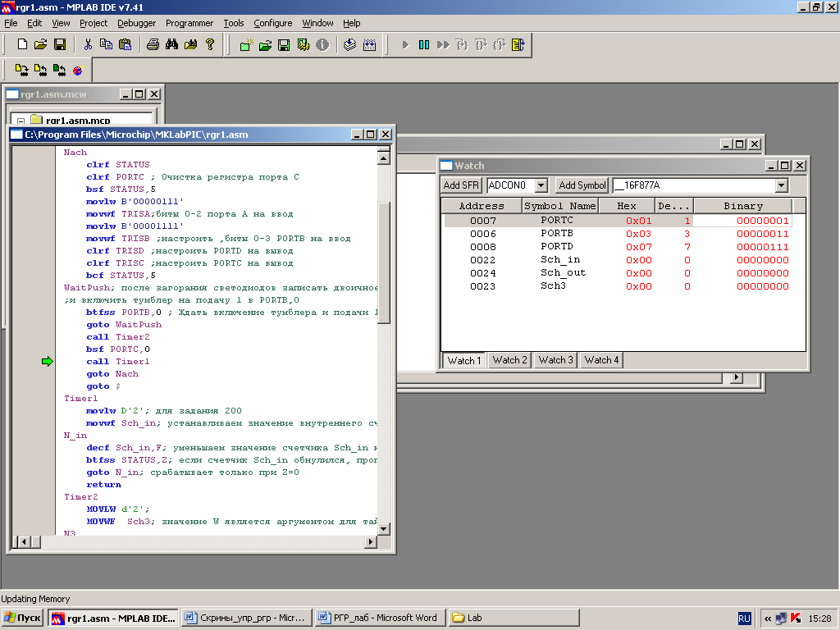This screenshot has height=630, width=840.
Task: Expand the _16F877A symbol dropdown
Action: (782, 185)
